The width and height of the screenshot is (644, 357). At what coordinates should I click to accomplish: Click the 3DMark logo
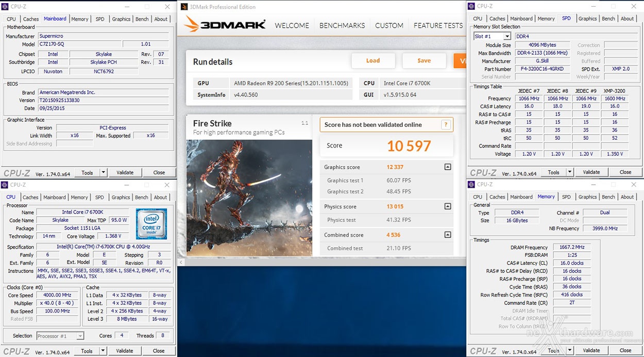[225, 24]
